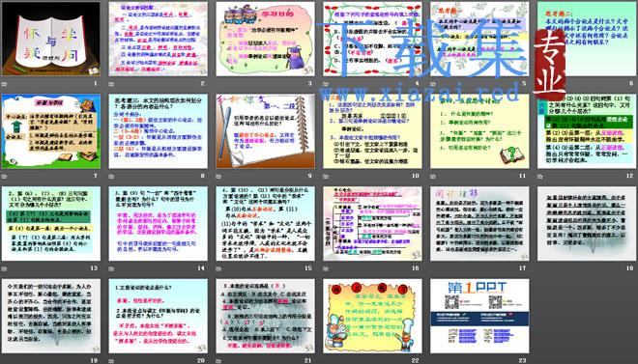Click the animation star icon under slide 1
Image resolution: width=638 pixels, height=364 pixels.
pos(5,84)
